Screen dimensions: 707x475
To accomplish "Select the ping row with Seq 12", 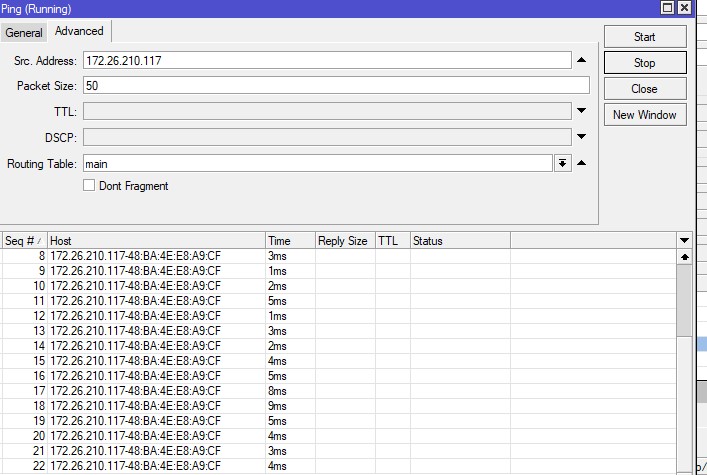I will tap(338, 316).
